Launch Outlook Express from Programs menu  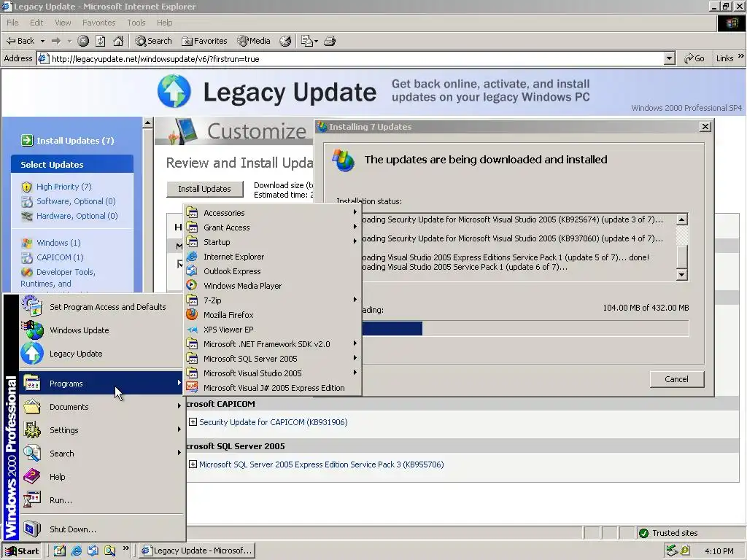[273, 271]
